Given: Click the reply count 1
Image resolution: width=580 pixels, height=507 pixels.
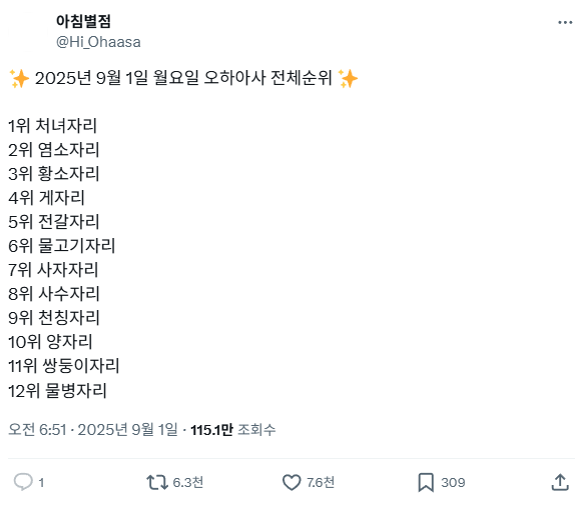Looking at the screenshot, I should click(x=41, y=483).
